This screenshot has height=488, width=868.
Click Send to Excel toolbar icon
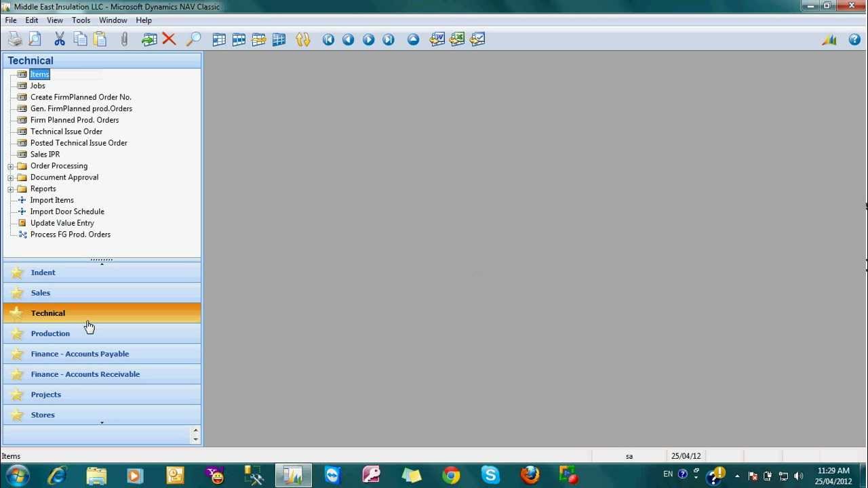click(x=457, y=39)
